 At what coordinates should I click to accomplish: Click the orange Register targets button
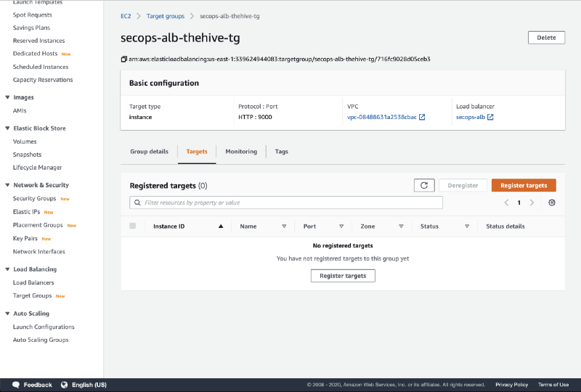524,185
